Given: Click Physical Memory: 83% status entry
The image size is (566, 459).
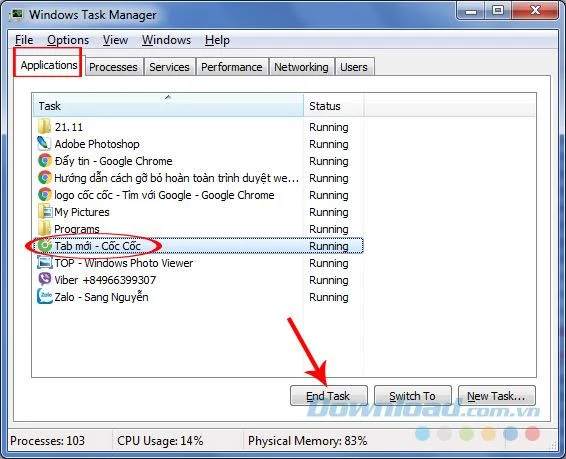Looking at the screenshot, I should tap(308, 440).
